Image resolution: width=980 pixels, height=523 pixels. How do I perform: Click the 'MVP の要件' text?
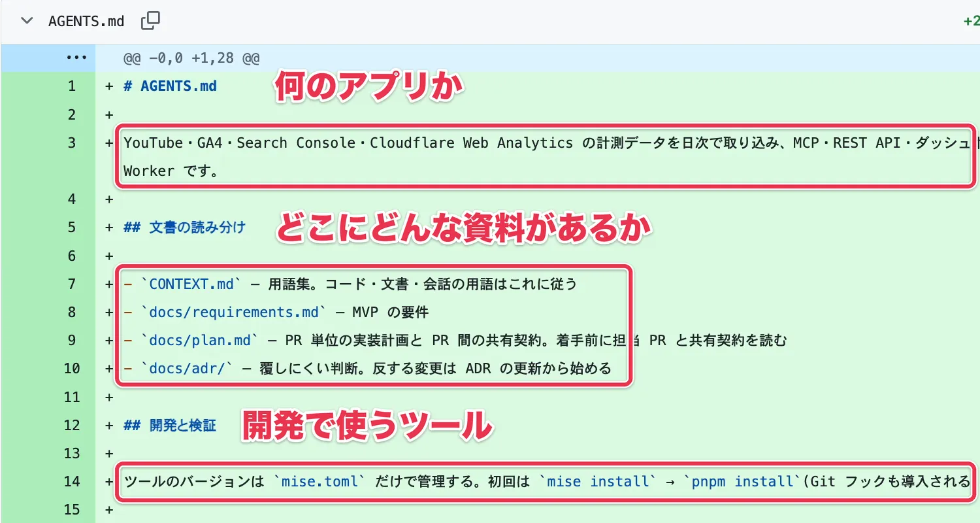(x=391, y=312)
